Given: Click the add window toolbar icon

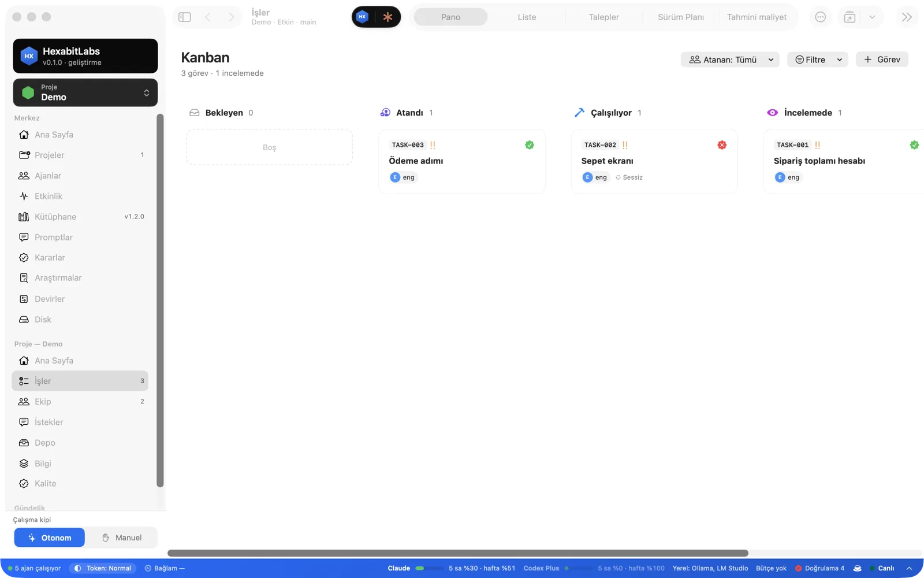Looking at the screenshot, I should coord(850,17).
